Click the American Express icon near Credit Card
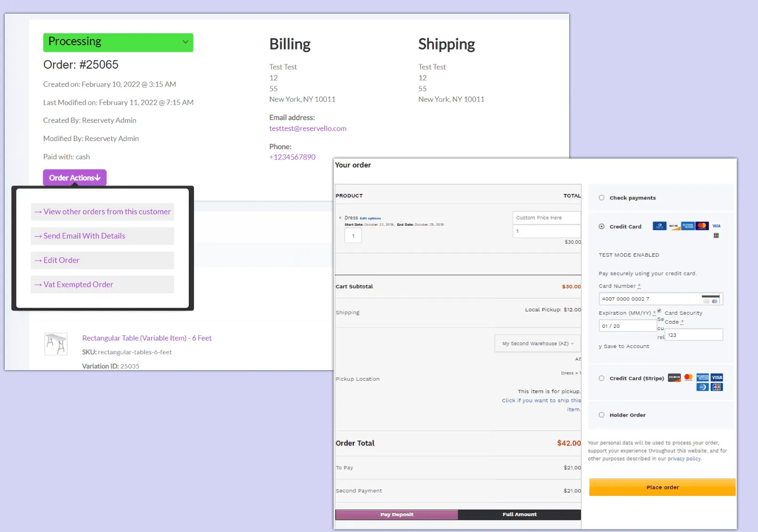This screenshot has width=758, height=532. (x=687, y=226)
